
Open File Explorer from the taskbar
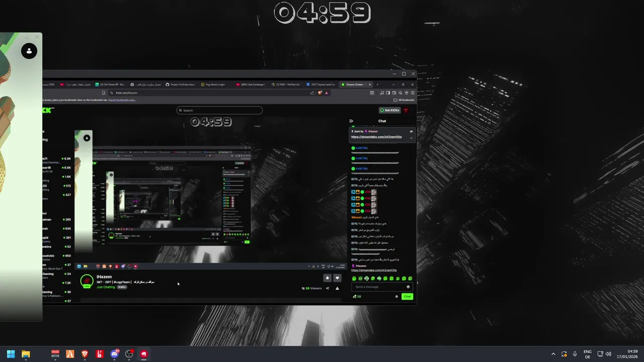click(x=26, y=354)
